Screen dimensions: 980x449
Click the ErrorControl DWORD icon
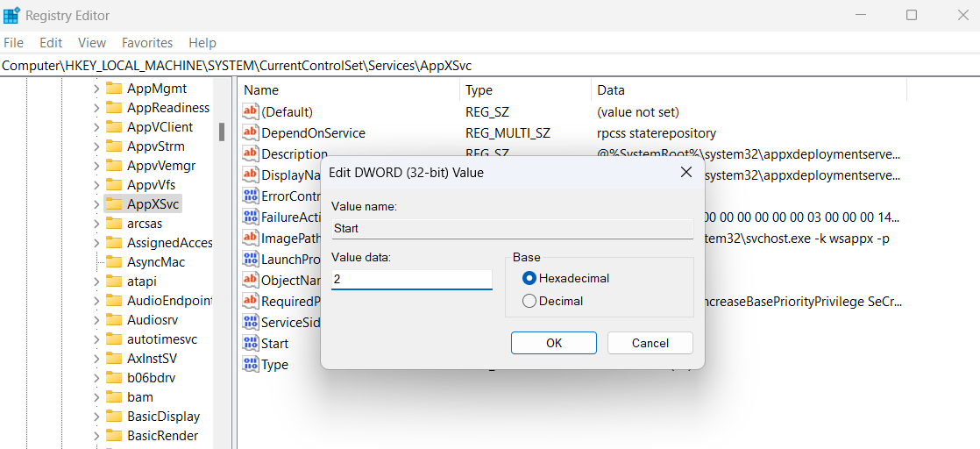(251, 196)
